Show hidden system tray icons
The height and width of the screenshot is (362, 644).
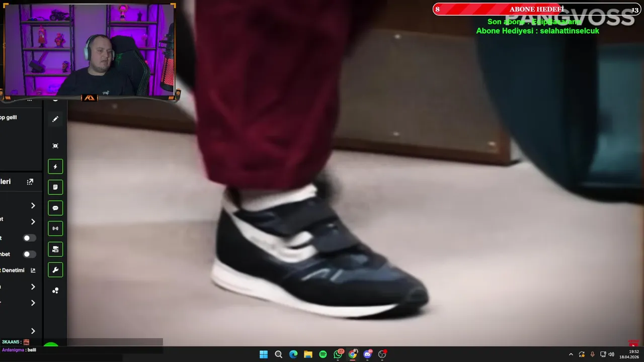(x=571, y=354)
